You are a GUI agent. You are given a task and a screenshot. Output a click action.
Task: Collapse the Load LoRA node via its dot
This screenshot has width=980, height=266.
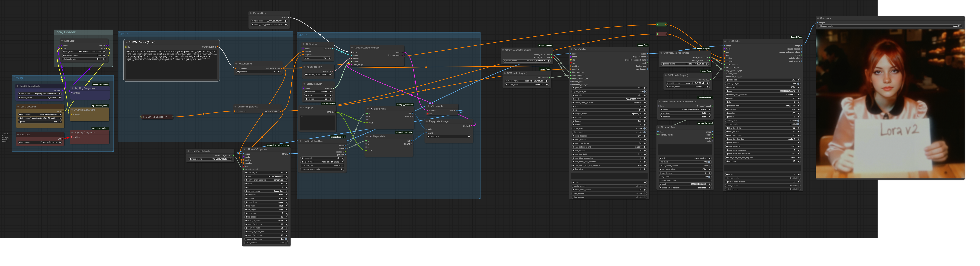pos(62,41)
